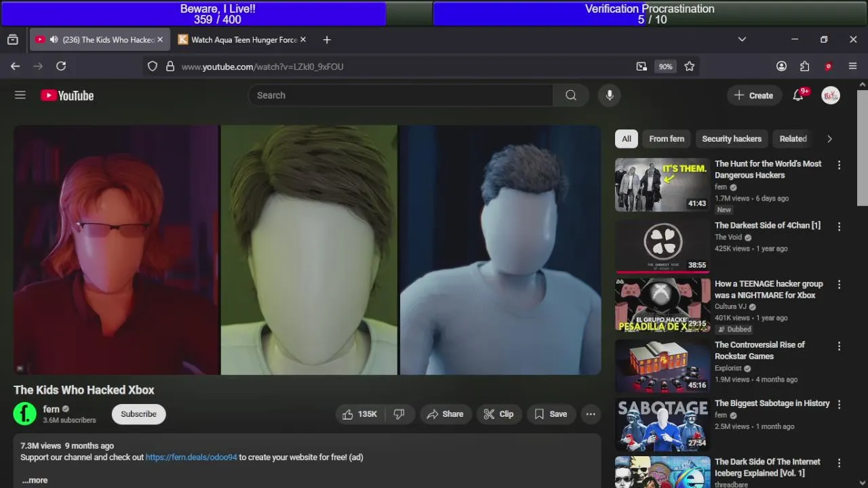This screenshot has width=868, height=488.
Task: Click the Beware, I Live!! progress bar
Action: [x=218, y=14]
